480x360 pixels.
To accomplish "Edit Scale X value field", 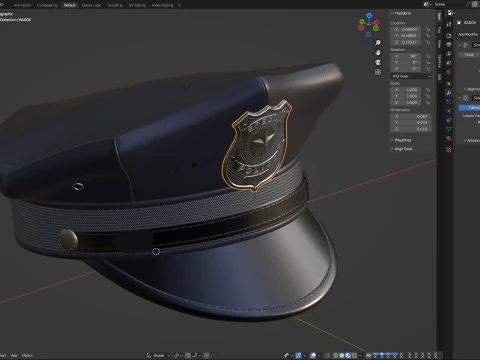I will (406, 90).
